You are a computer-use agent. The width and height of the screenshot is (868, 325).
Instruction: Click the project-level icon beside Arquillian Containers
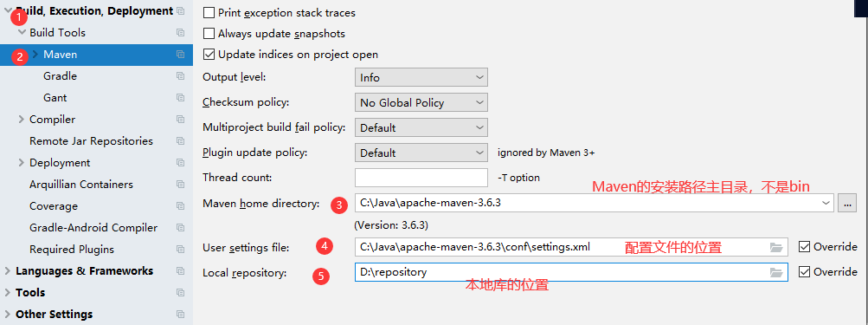[x=181, y=184]
